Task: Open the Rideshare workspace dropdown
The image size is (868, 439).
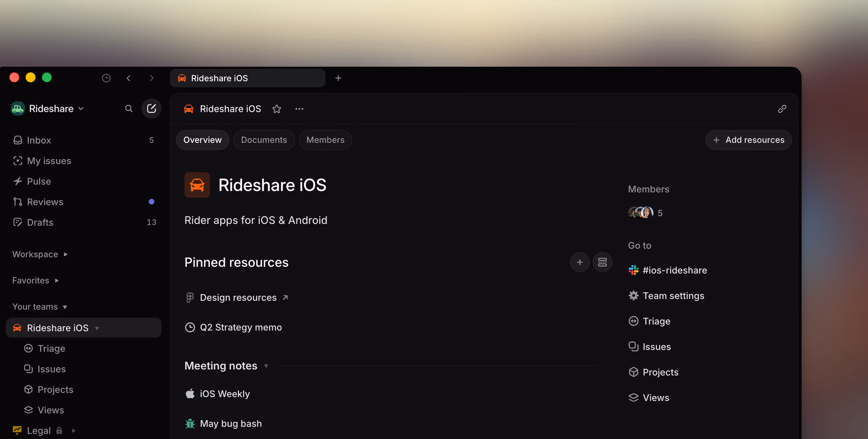Action: click(48, 109)
